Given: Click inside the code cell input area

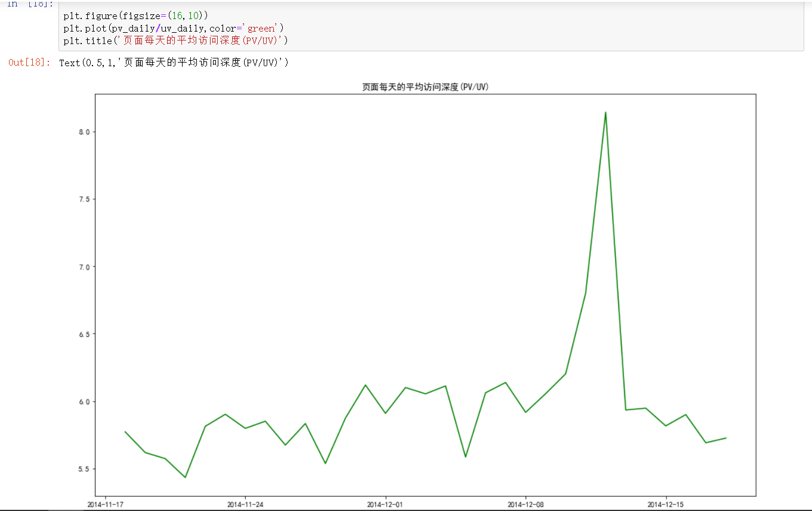Looking at the screenshot, I should 431,26.
